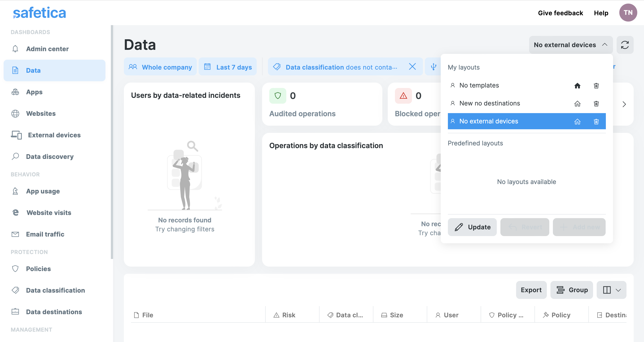
Task: Open the Whole company scope filter
Action: point(160,67)
